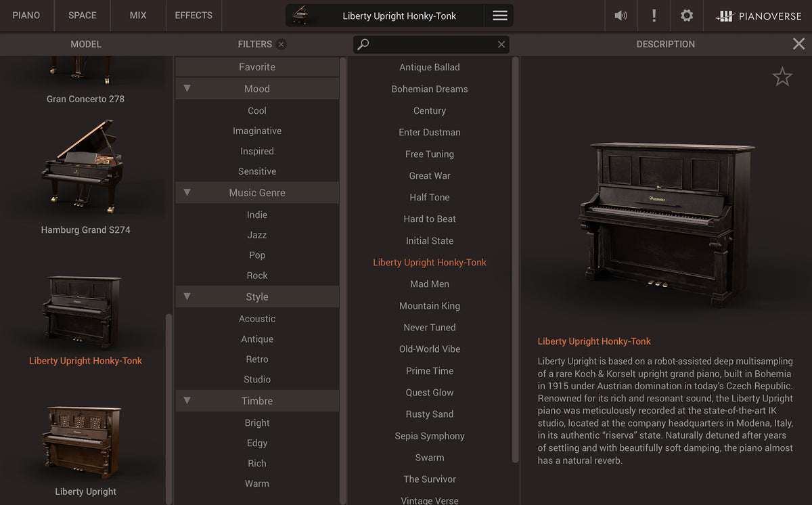The image size is (812, 505).
Task: Select the Old-World Vibe preset
Action: tap(430, 349)
